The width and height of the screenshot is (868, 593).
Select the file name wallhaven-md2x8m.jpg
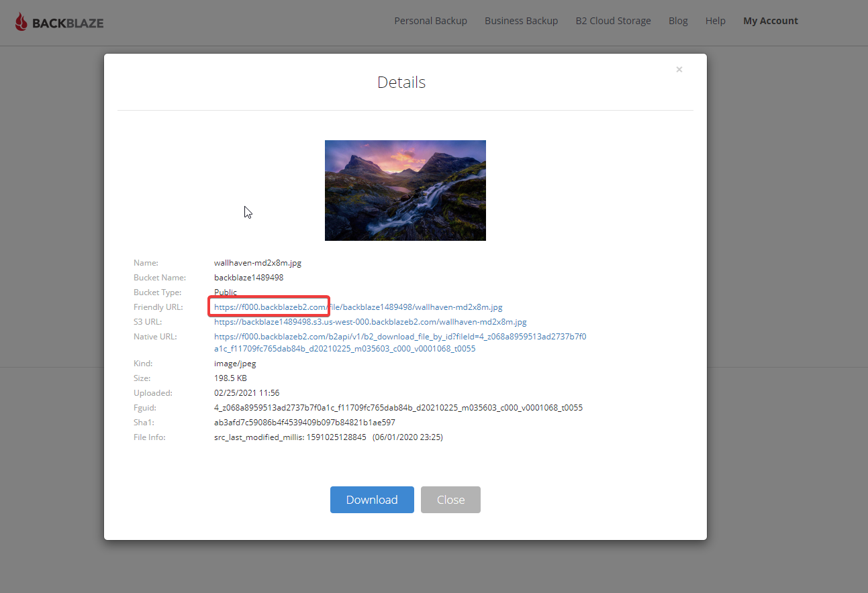tap(257, 262)
